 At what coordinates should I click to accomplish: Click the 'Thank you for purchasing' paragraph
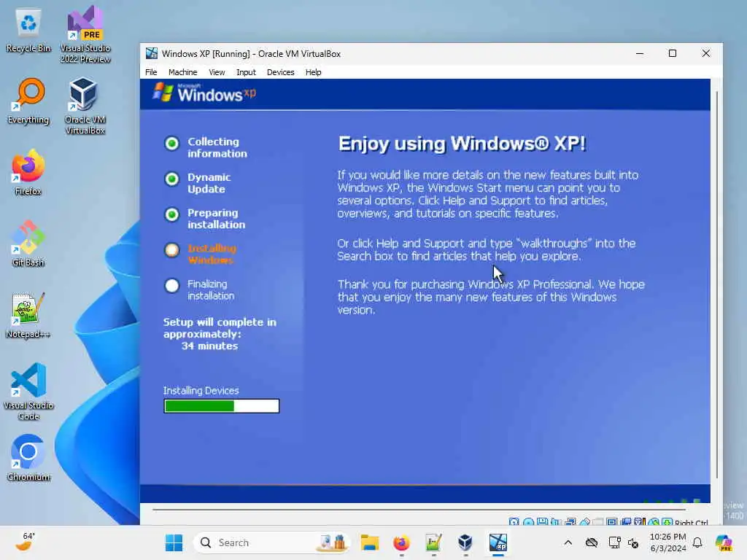pos(491,297)
